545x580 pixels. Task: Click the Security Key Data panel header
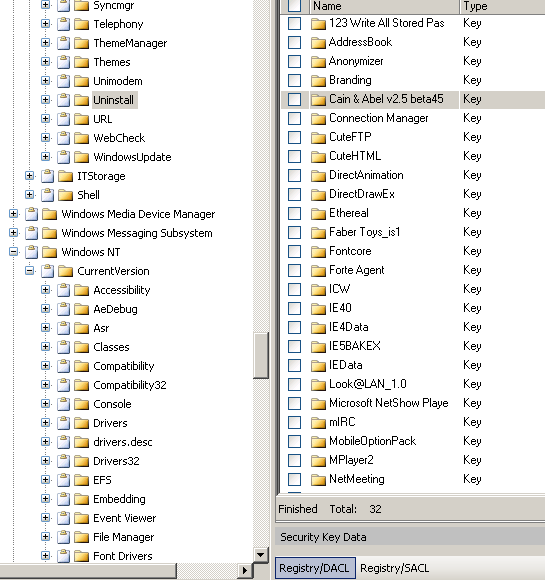pos(411,537)
